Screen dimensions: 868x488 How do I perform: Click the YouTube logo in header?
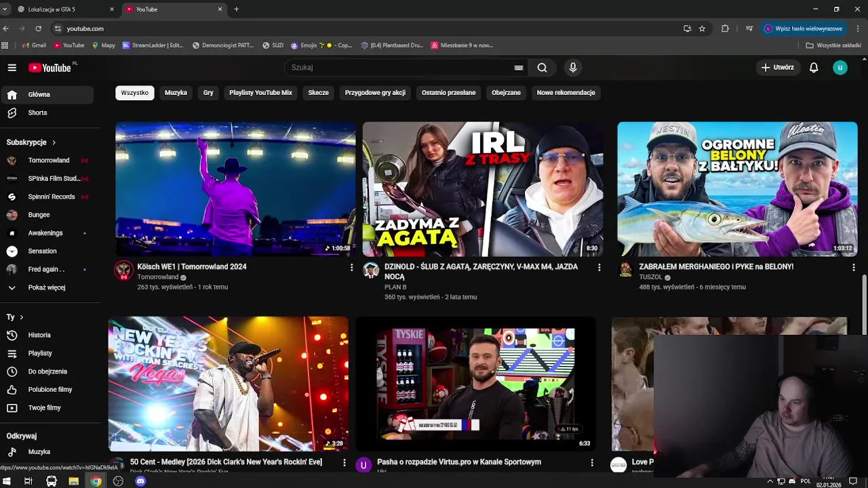pyautogui.click(x=51, y=67)
